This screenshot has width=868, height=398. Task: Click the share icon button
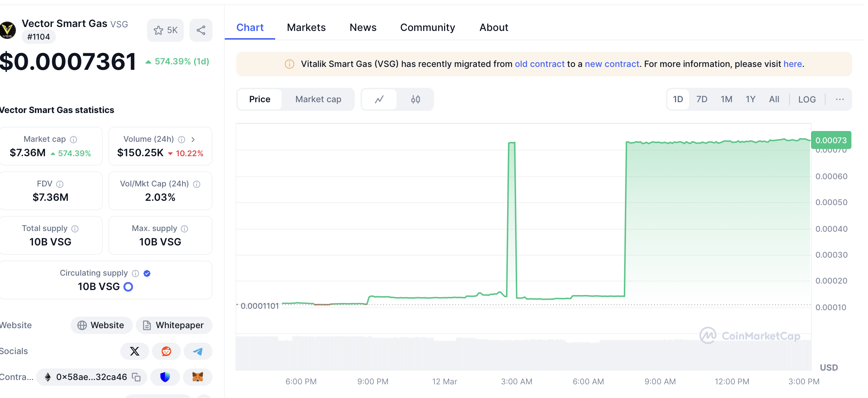point(201,30)
